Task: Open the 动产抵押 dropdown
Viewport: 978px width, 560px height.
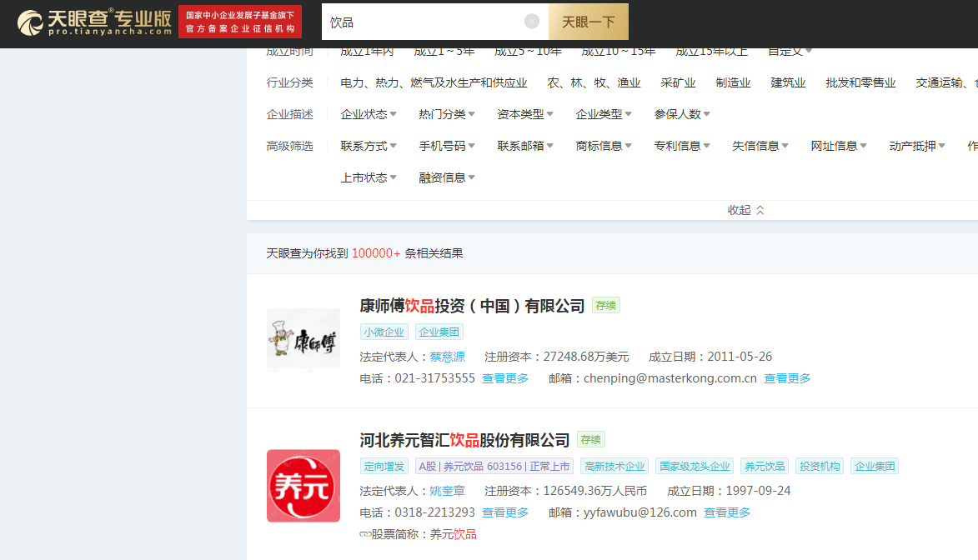Action: point(917,146)
